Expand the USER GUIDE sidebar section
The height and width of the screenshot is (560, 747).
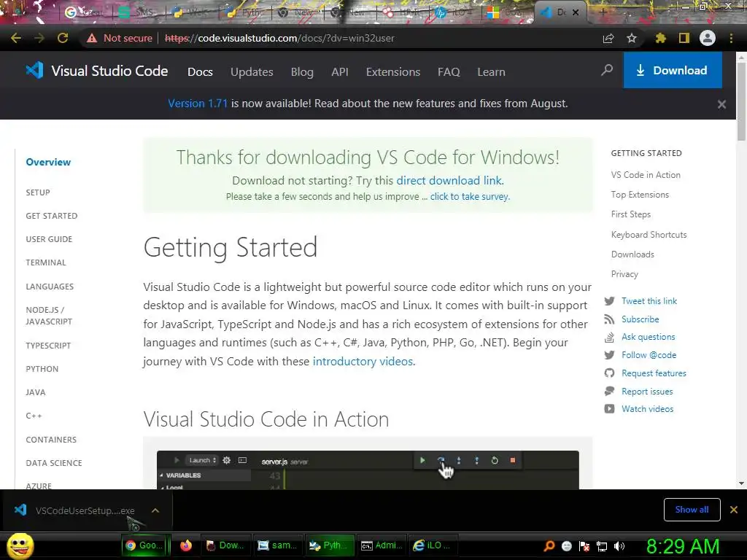point(49,239)
